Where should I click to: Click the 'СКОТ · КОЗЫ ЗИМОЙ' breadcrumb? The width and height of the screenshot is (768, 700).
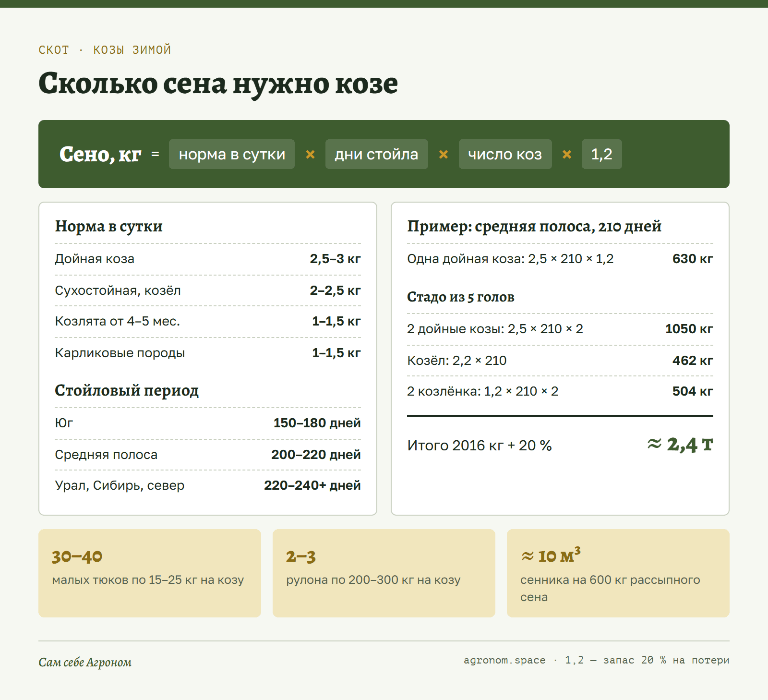tap(105, 50)
